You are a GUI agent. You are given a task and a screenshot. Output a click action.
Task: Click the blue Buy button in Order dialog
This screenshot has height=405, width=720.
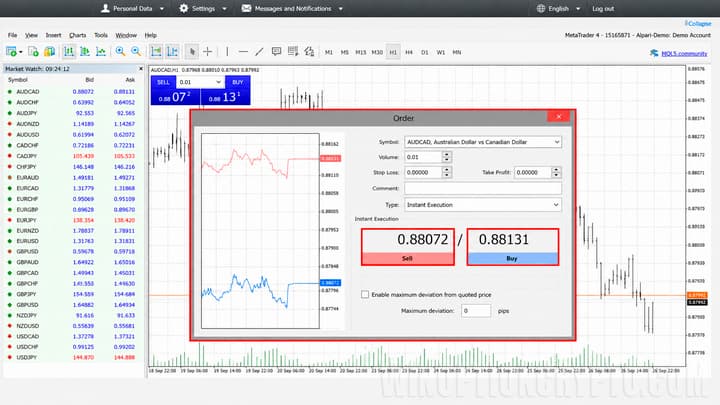tap(512, 259)
